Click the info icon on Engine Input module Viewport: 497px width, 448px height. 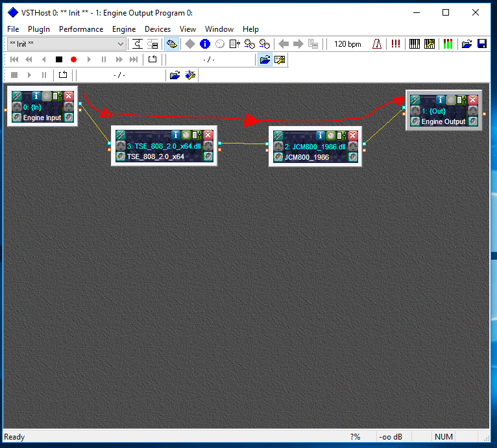(x=36, y=96)
